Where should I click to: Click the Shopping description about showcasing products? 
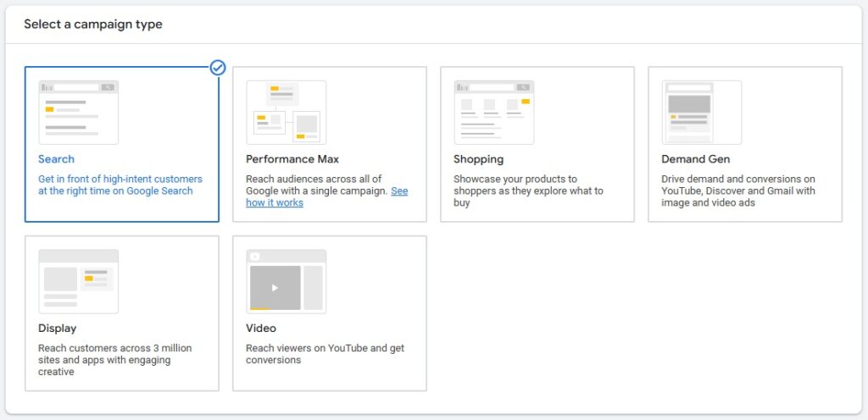[x=528, y=191]
